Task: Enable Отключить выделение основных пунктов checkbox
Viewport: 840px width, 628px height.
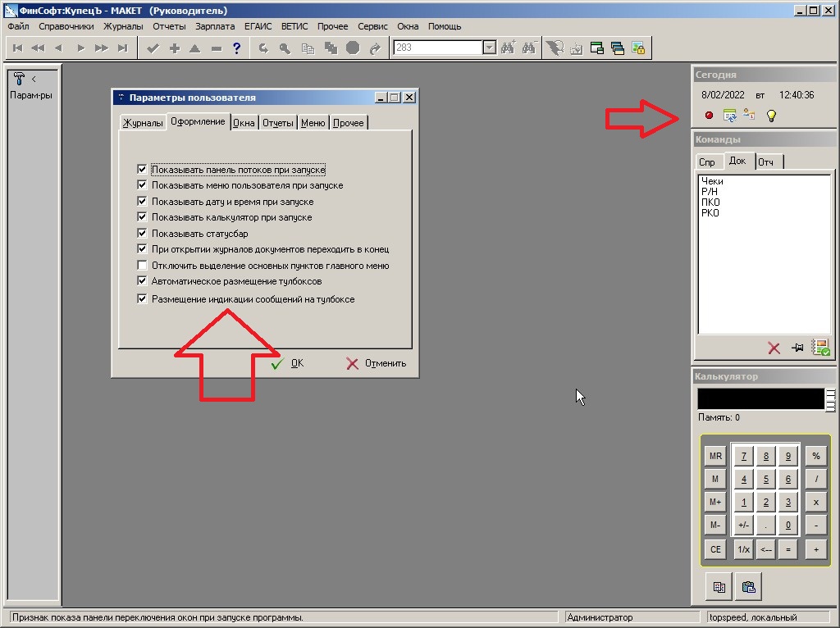Action: 143,266
